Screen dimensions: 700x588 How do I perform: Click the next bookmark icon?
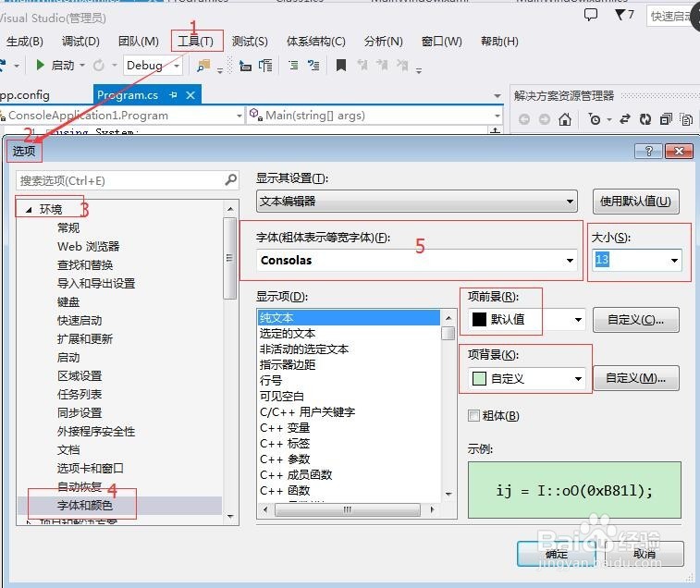point(382,66)
